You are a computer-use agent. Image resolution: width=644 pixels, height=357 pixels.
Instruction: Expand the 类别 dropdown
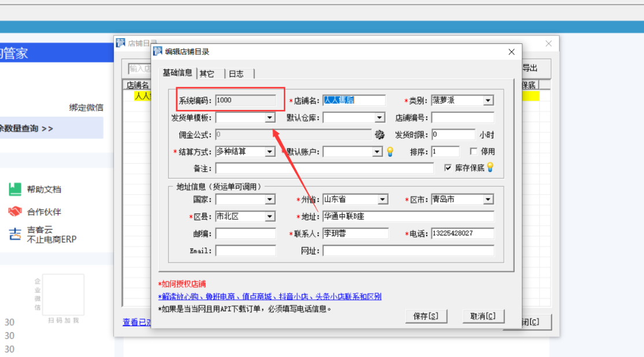[x=488, y=101]
